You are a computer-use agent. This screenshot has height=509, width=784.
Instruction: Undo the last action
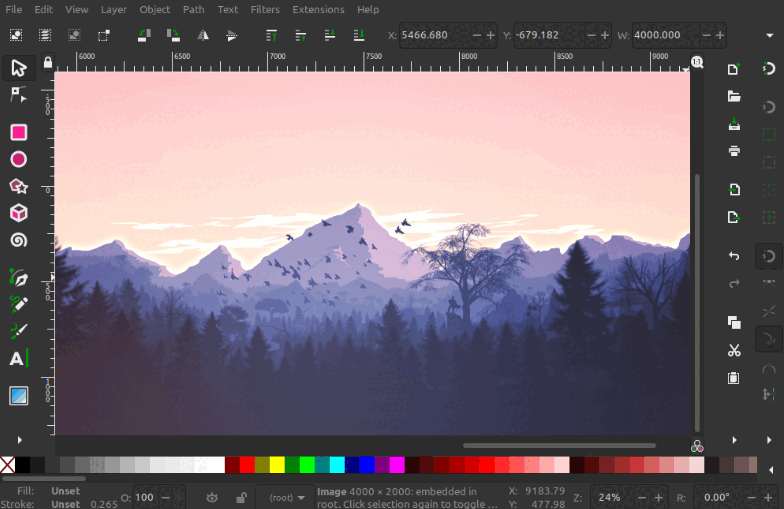click(734, 256)
